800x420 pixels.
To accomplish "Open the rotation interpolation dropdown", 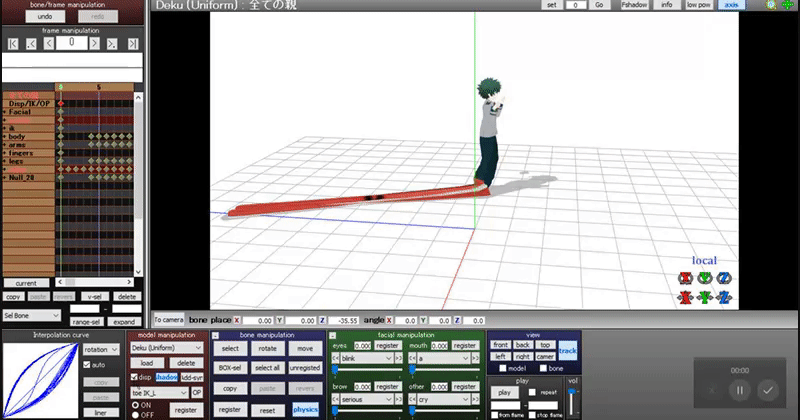I will click(101, 350).
